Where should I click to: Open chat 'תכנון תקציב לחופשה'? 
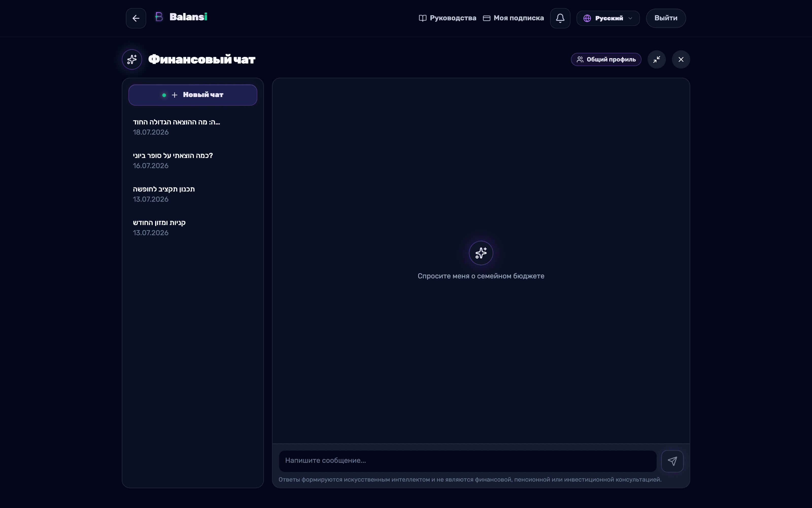click(193, 194)
